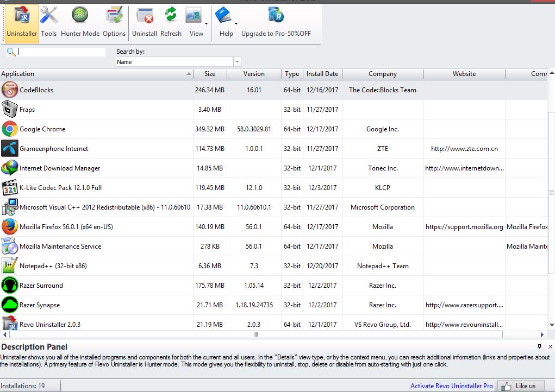The height and width of the screenshot is (392, 555).
Task: Click Google Chrome version 58.0.3029.81
Action: [x=254, y=129]
